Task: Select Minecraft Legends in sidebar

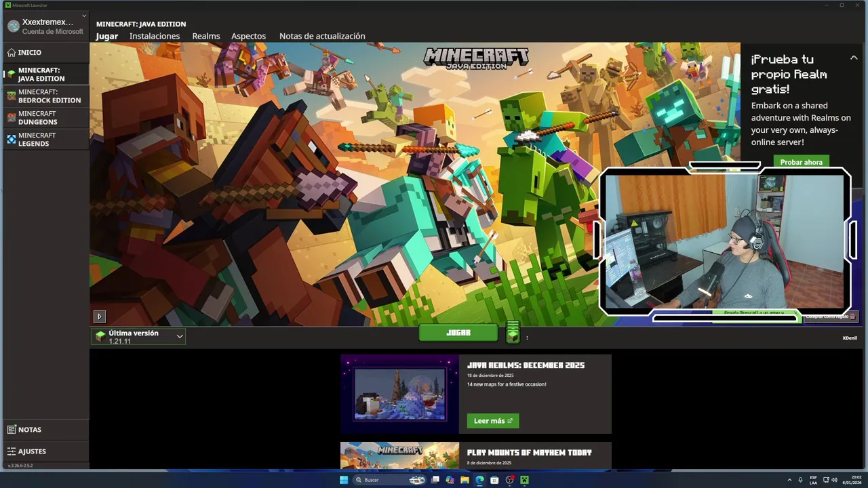Action: click(45, 139)
